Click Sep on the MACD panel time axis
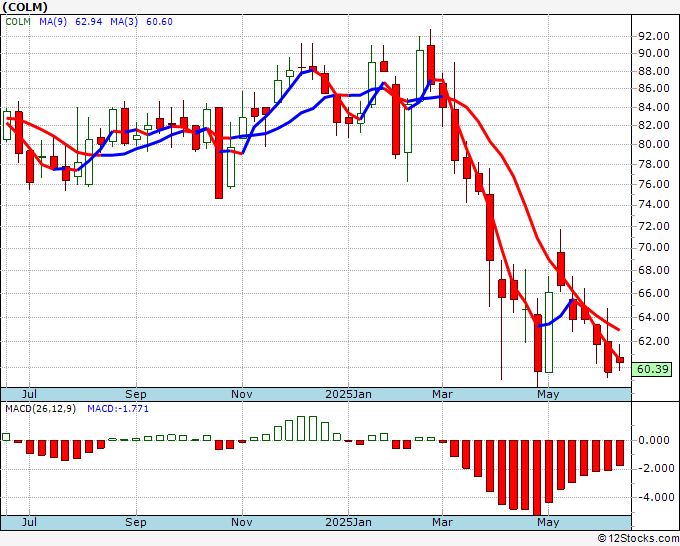 [x=136, y=522]
